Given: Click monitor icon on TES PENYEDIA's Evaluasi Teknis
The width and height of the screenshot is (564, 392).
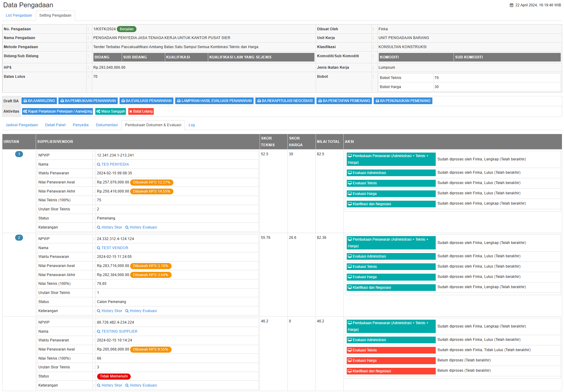Looking at the screenshot, I should (350, 183).
